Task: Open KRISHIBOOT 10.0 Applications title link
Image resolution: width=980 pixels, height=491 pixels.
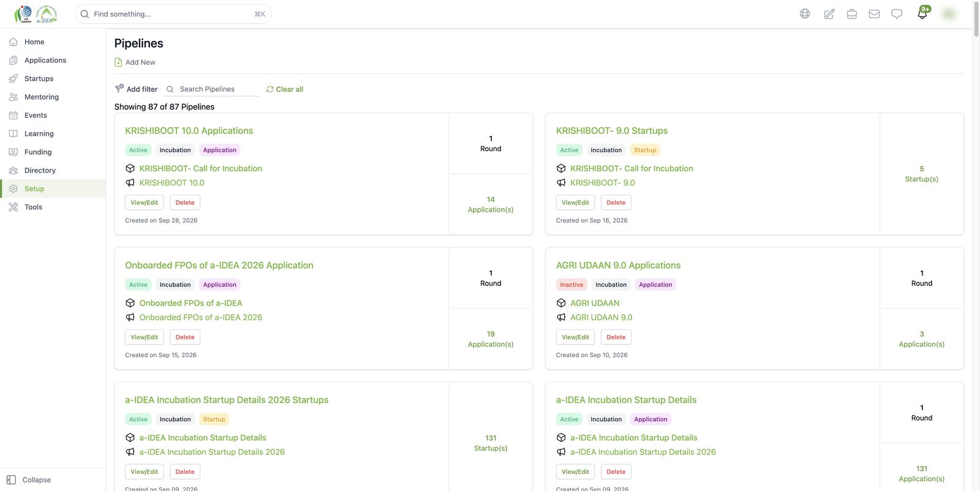Action: (x=189, y=130)
